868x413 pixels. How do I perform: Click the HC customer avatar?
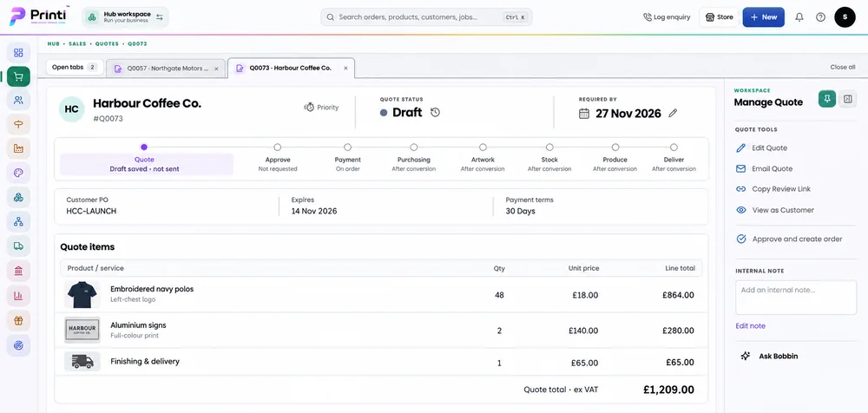(71, 109)
